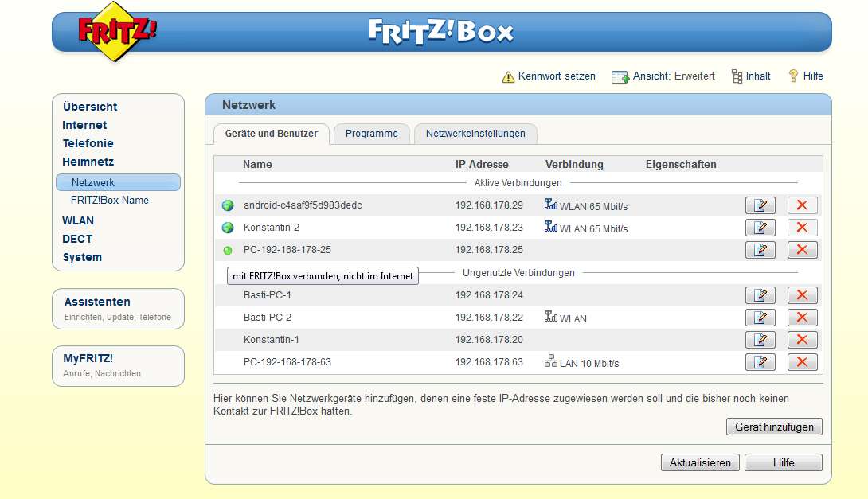
Task: Delete the PC-192-168-178-25 device
Action: [802, 250]
